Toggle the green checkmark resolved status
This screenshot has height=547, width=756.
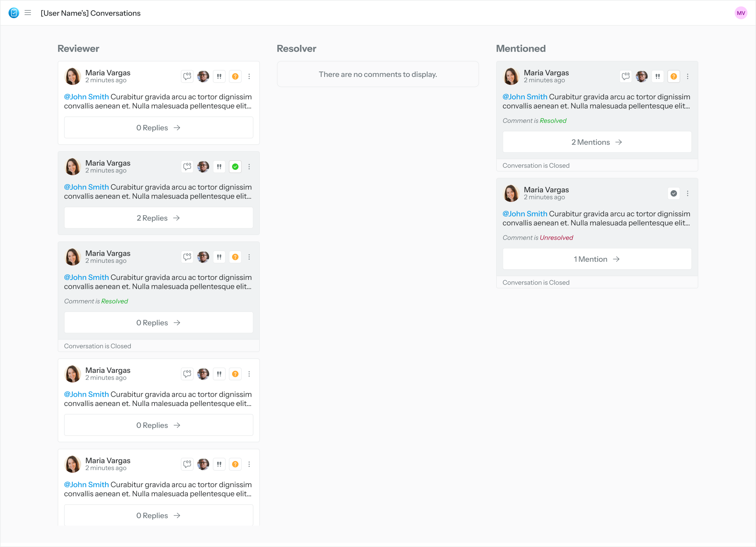[x=235, y=167]
